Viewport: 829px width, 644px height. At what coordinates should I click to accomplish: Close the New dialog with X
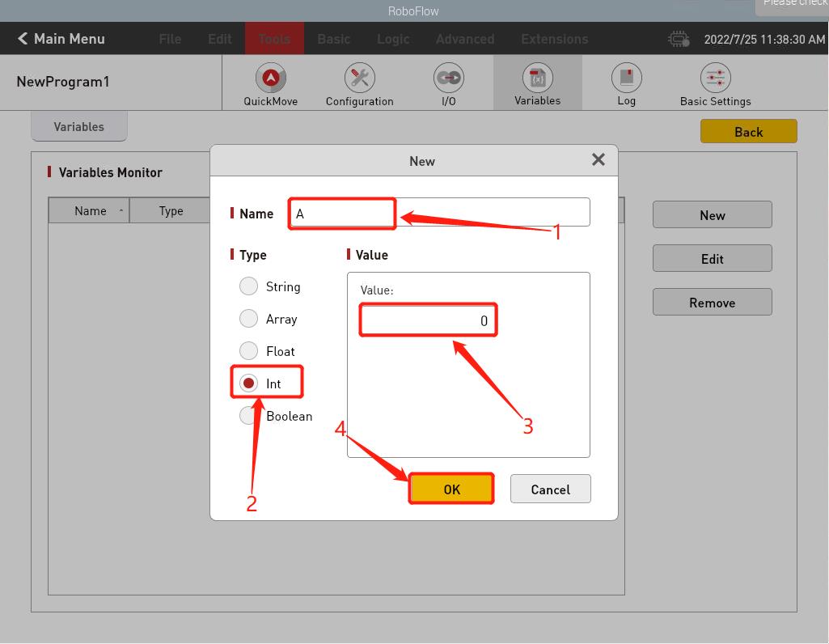pos(598,159)
